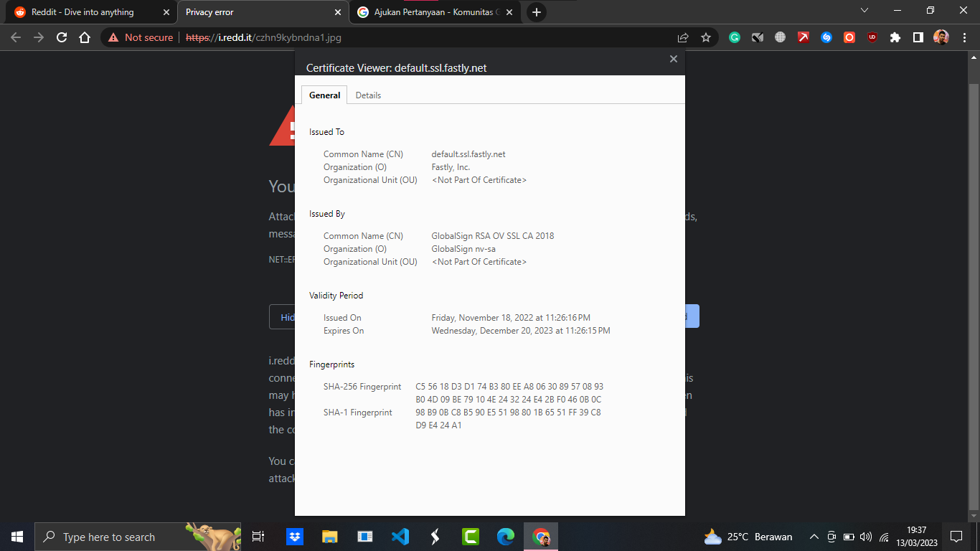Click the Issued To section heading
This screenshot has width=980, height=551.
point(326,132)
